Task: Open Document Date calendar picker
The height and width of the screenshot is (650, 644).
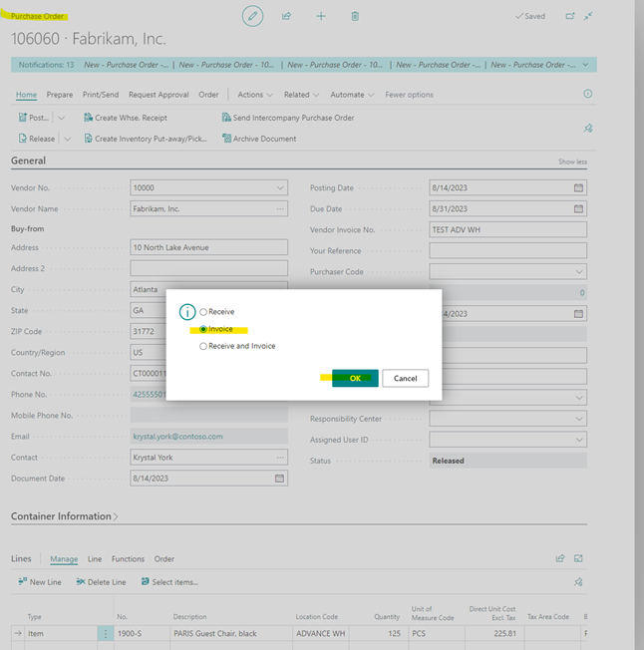Action: pos(279,478)
